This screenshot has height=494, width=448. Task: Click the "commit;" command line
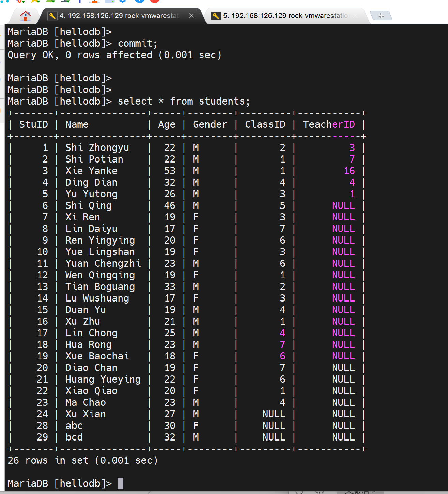click(137, 43)
